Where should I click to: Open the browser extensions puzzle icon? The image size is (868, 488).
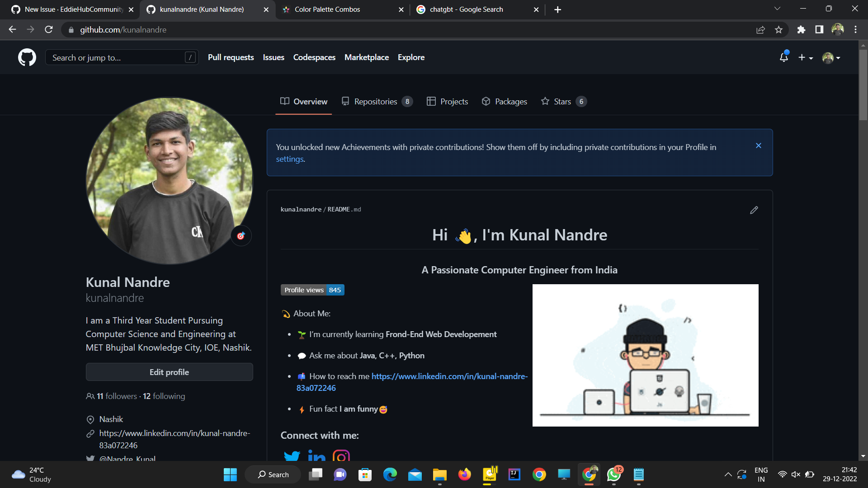[x=801, y=29]
